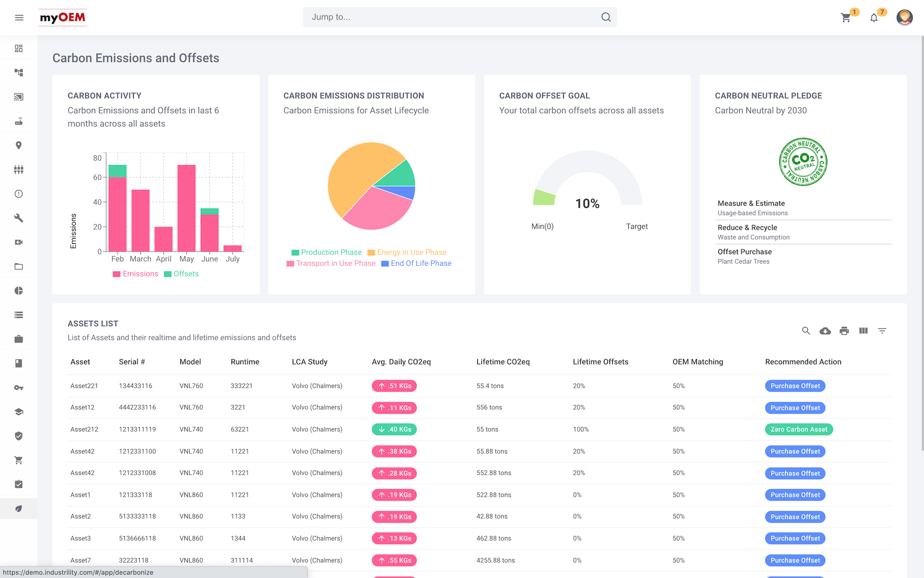Select Reduce & Recycle pledge item

[x=804, y=232]
